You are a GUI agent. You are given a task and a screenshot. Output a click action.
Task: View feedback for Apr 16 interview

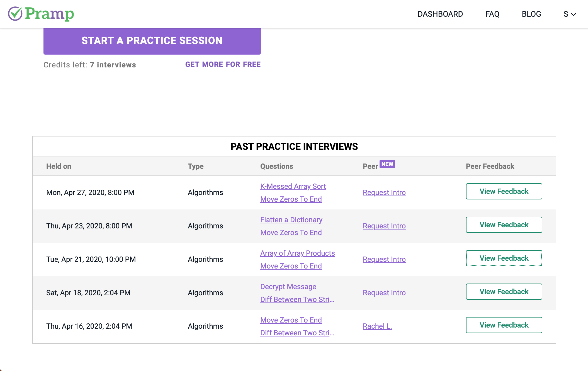(x=504, y=325)
